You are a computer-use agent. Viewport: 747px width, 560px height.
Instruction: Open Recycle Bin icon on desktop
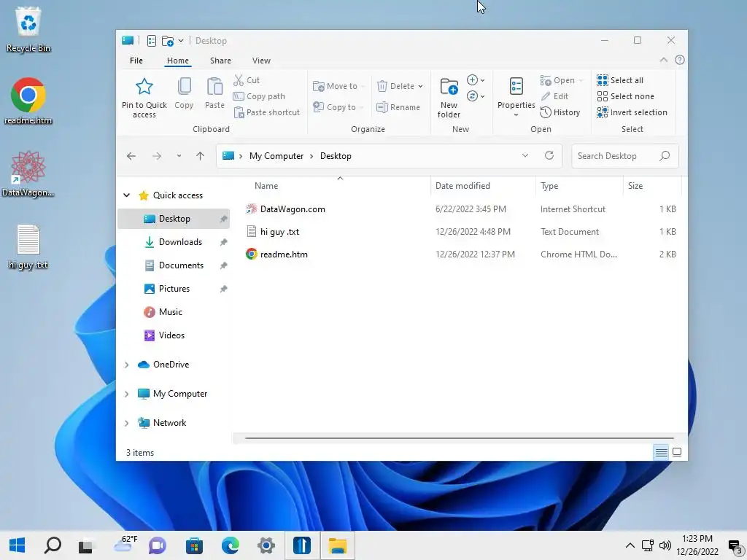tap(28, 29)
